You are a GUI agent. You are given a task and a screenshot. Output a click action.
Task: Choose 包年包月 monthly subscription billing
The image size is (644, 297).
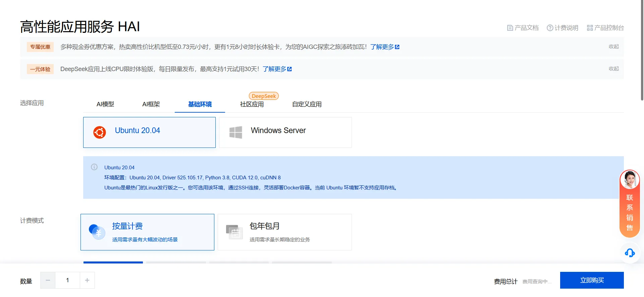[x=285, y=232]
